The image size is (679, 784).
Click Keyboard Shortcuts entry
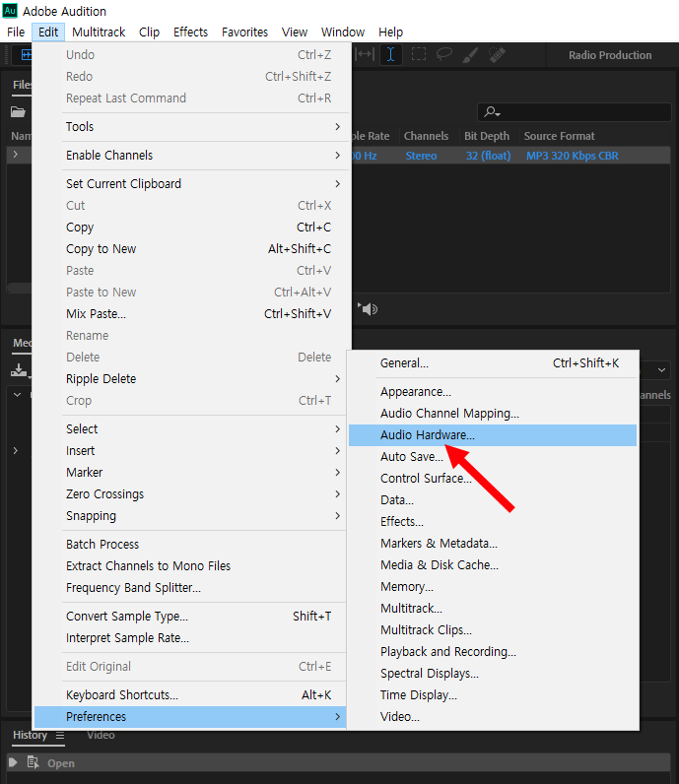pyautogui.click(x=204, y=695)
